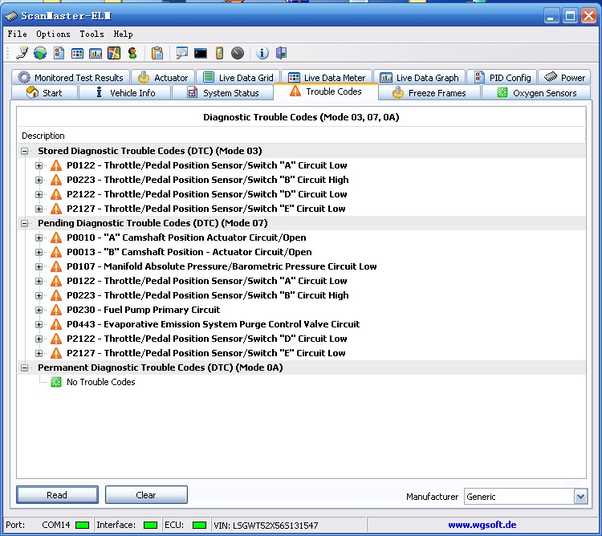Screen dimensions: 602x536
Task: Expand the stored P0223 code entry
Action: (39, 180)
